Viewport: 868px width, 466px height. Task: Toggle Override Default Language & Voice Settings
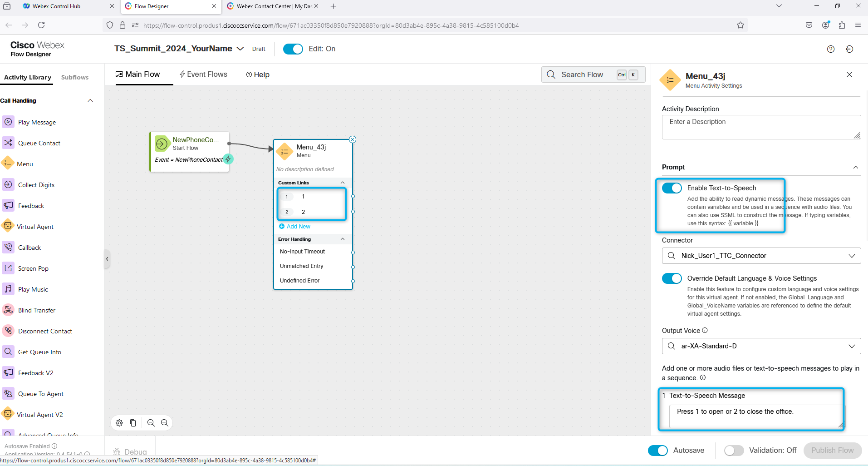(672, 278)
